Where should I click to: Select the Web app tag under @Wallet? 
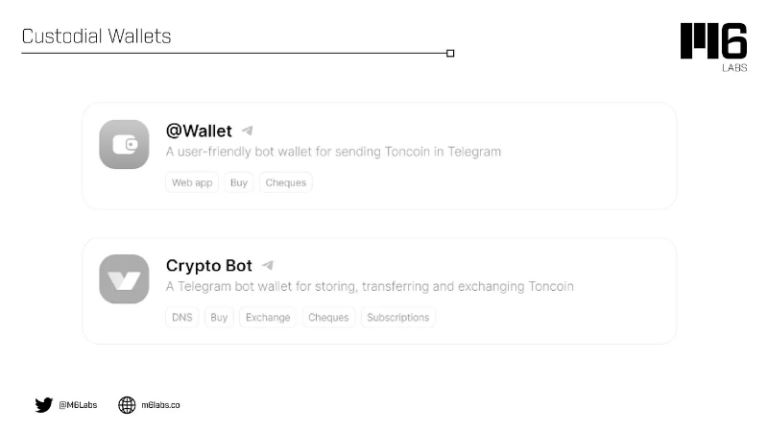(192, 183)
